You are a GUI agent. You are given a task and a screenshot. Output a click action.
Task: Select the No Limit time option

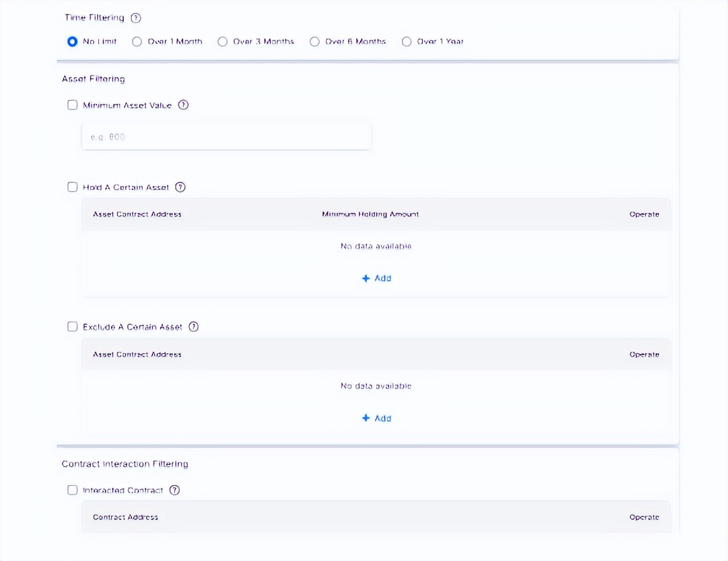[72, 41]
